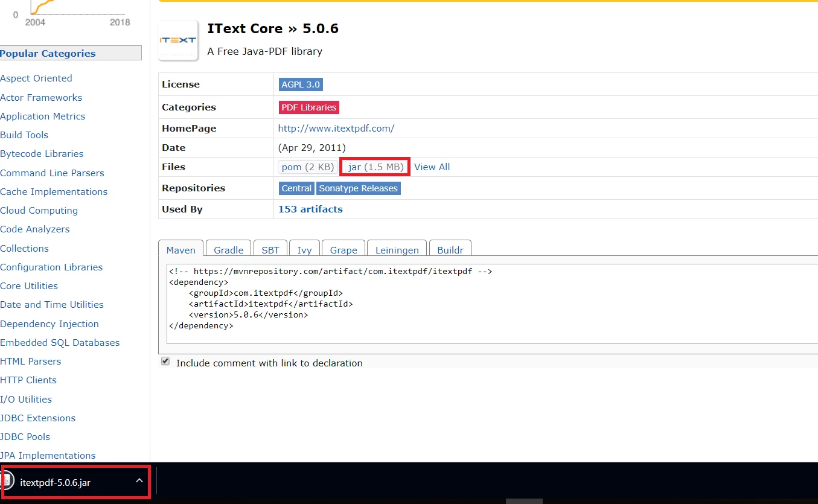Open the IText Core title link
Screen dimensions: 818x504
click(x=245, y=28)
